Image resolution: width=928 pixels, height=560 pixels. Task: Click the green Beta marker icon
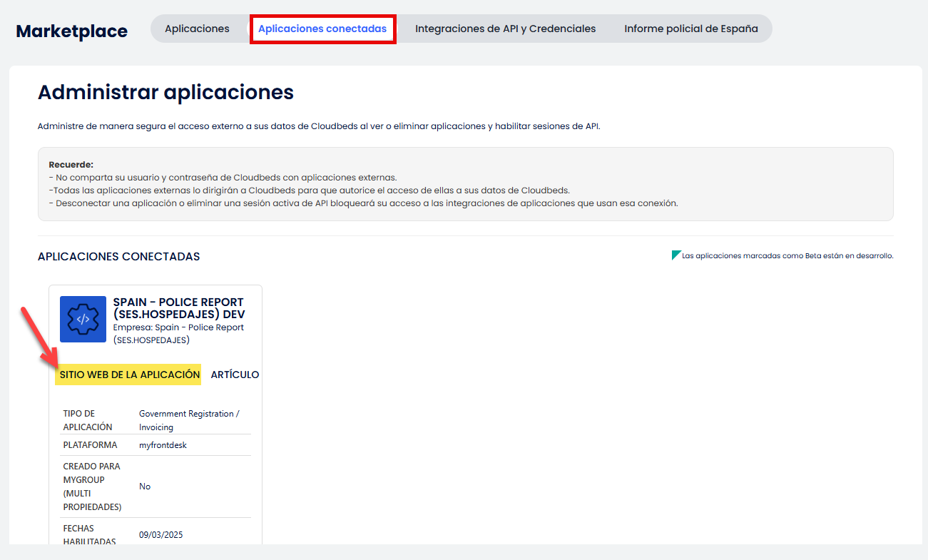pos(676,255)
